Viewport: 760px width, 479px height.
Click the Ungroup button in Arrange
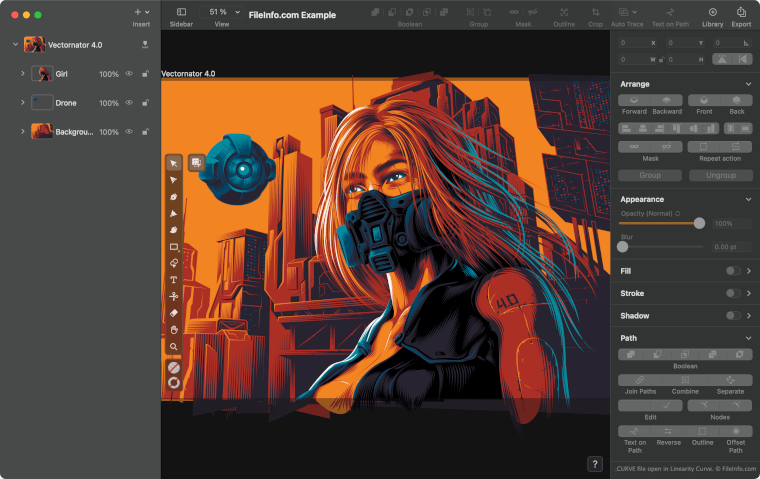[x=719, y=175]
